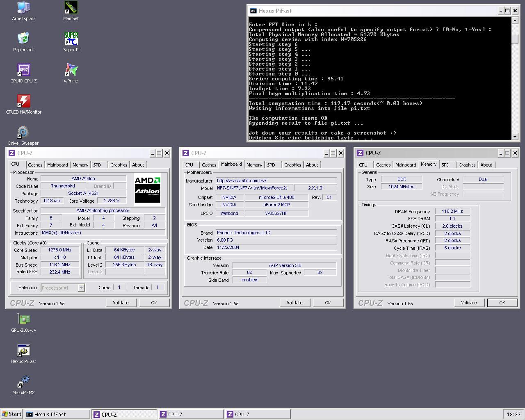Select Caches tab in middle CPU-Z window
Image resolution: width=525 pixels, height=420 pixels.
point(209,164)
